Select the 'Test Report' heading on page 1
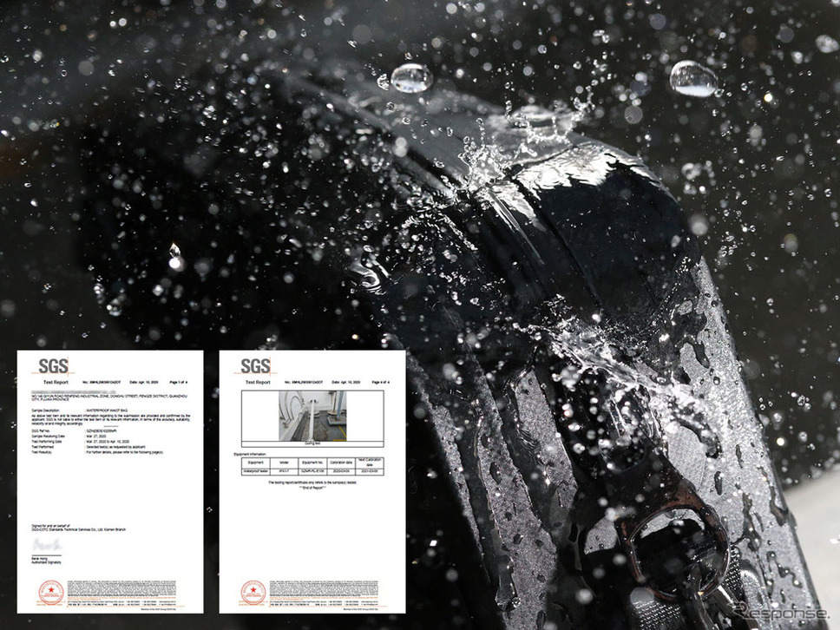 pos(56,383)
